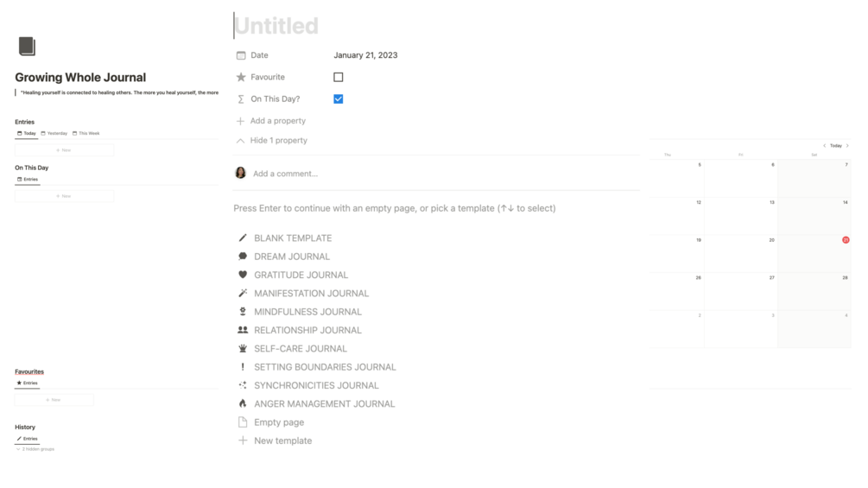Click the flame icon for ANGER MANAGEMENT JOURNAL
868x488 pixels.
coord(243,403)
